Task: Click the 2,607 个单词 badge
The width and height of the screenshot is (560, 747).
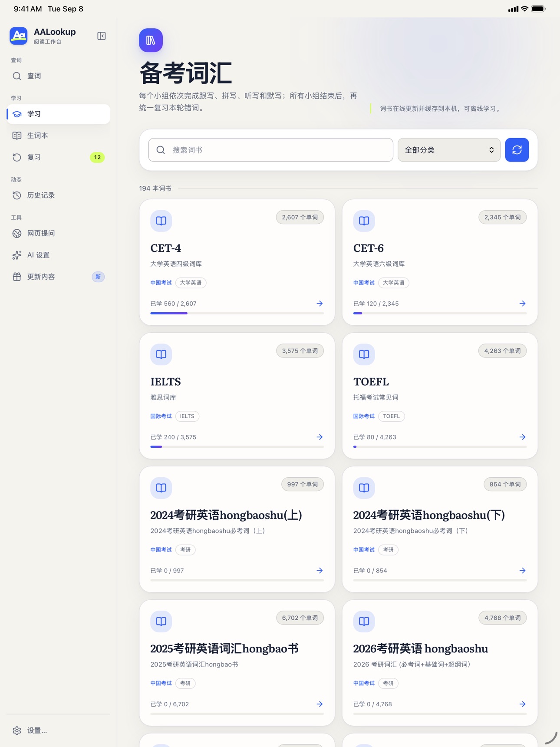Action: [x=300, y=217]
